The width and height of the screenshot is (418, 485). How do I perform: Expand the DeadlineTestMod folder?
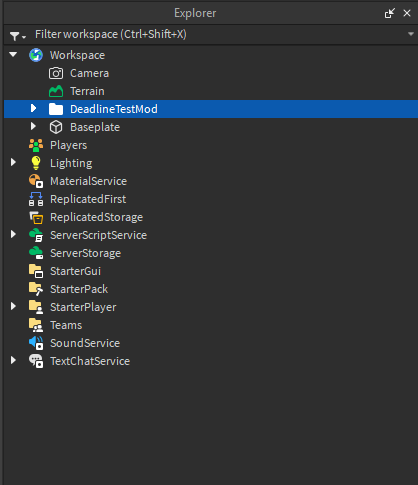(x=33, y=108)
